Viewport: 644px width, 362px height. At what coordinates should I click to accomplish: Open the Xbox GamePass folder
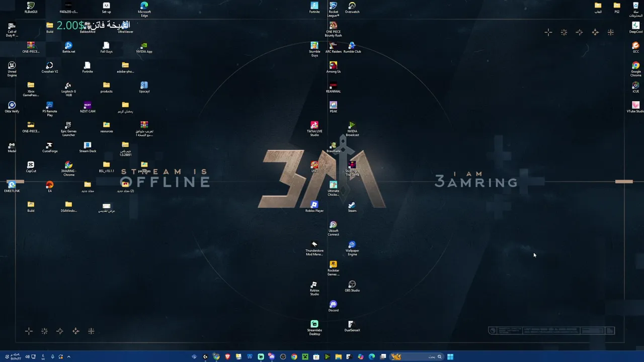tap(31, 89)
